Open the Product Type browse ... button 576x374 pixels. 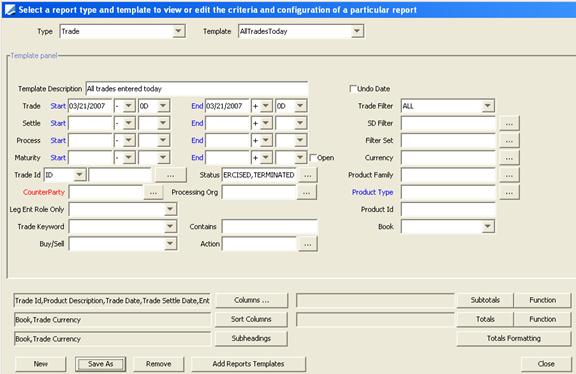[509, 193]
